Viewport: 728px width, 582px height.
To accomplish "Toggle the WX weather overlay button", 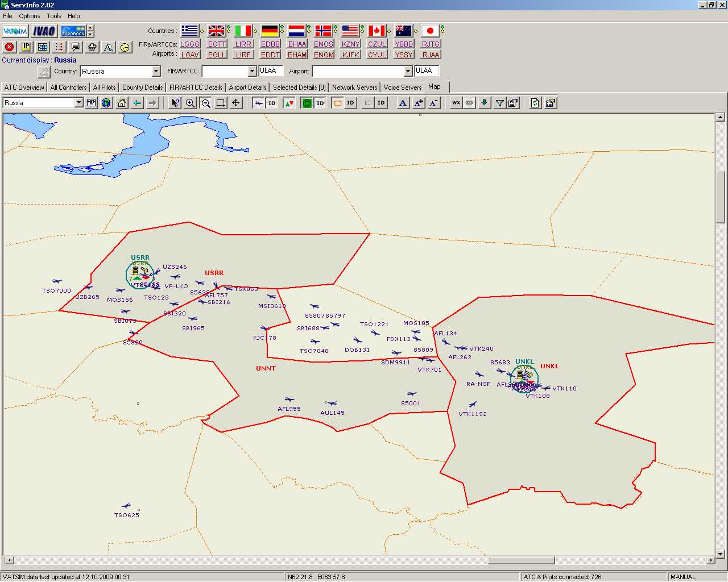I will [x=456, y=103].
